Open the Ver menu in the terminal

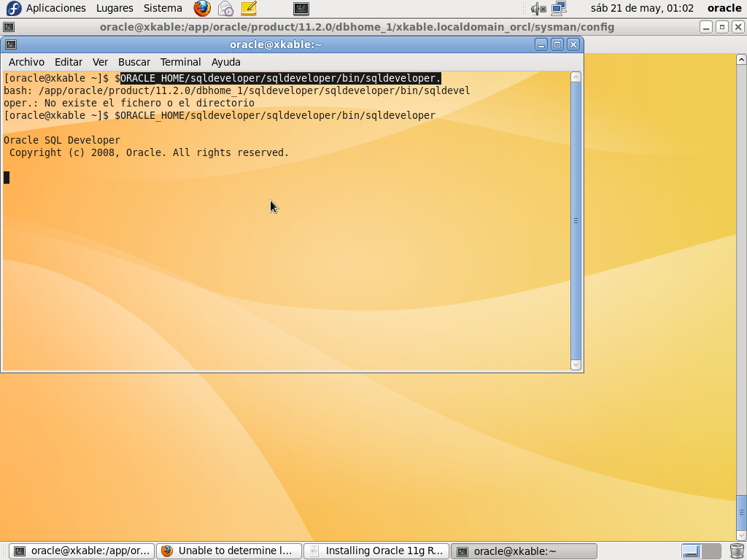tap(100, 62)
